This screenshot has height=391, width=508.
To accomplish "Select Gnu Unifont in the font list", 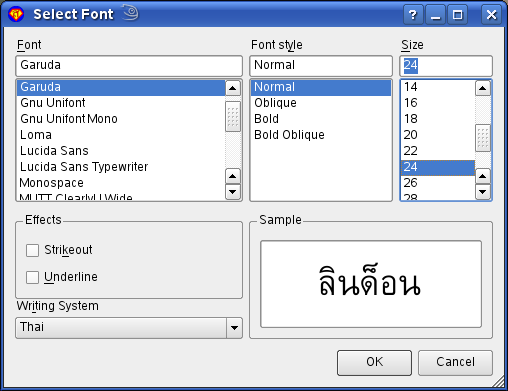I will click(121, 103).
